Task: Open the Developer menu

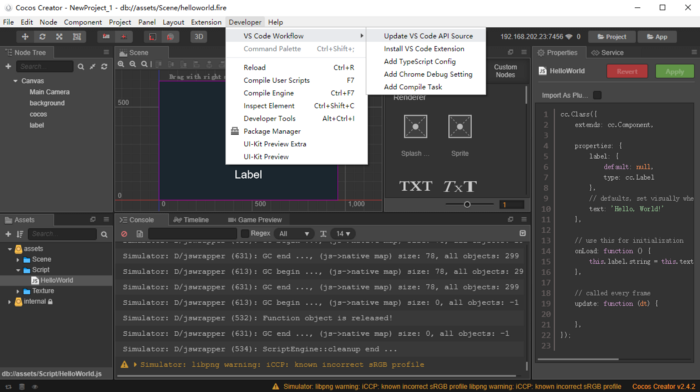Action: (245, 22)
